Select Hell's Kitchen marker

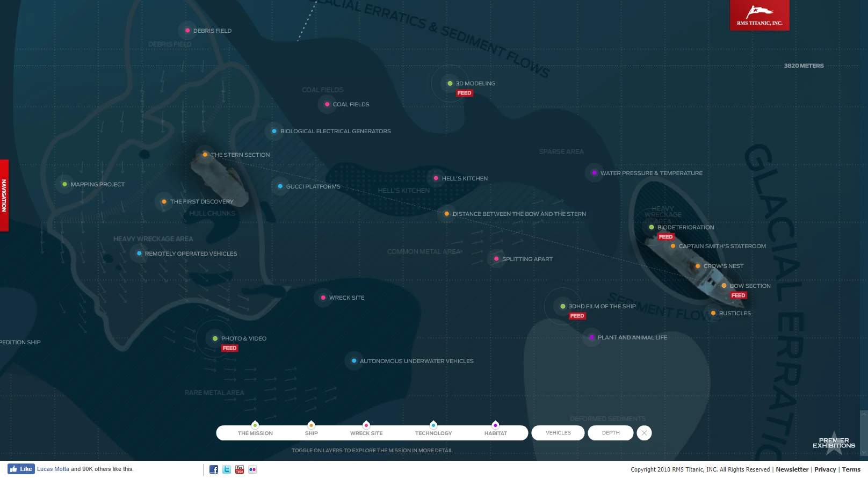pos(436,178)
